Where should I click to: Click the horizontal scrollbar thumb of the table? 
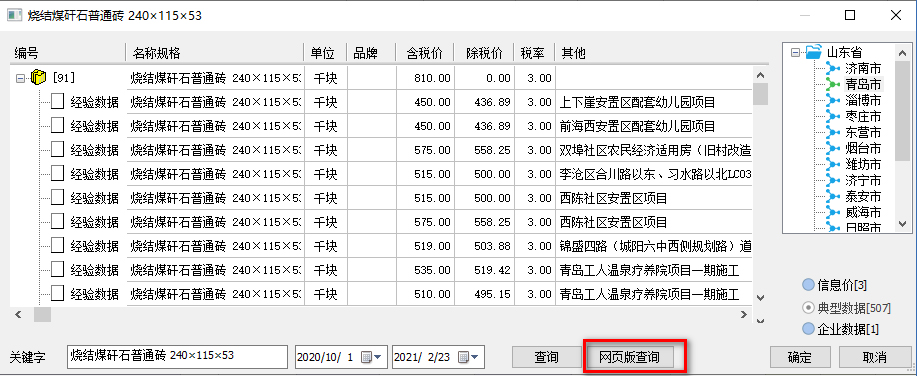point(42,315)
